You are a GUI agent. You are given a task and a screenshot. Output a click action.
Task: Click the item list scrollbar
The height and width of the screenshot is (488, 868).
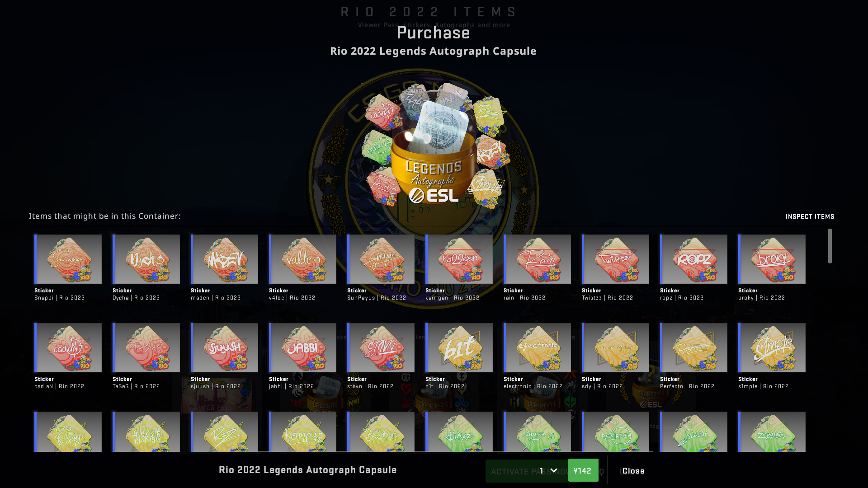pos(830,246)
